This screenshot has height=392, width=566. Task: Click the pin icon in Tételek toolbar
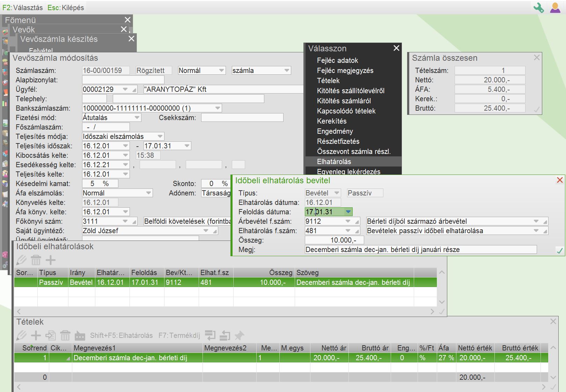[239, 335]
